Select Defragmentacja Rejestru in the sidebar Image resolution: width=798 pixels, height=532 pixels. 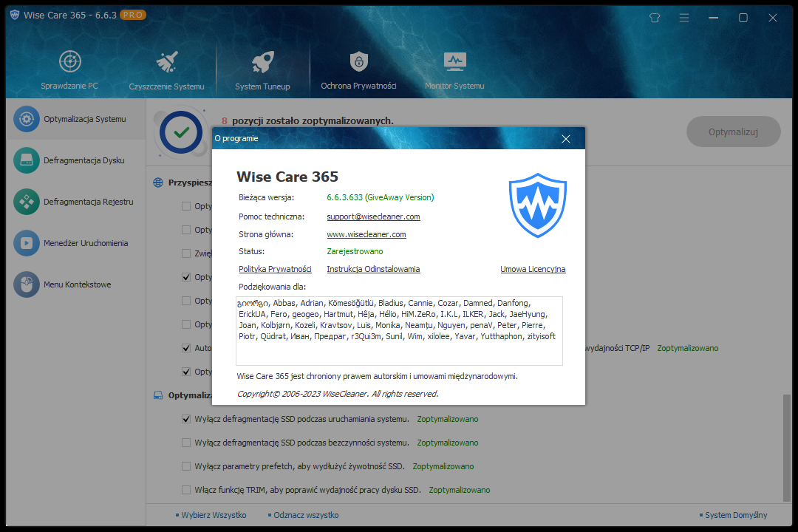pyautogui.click(x=76, y=202)
